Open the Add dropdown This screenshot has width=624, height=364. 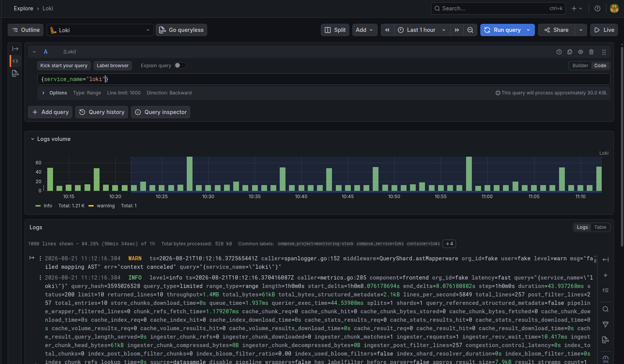click(364, 30)
